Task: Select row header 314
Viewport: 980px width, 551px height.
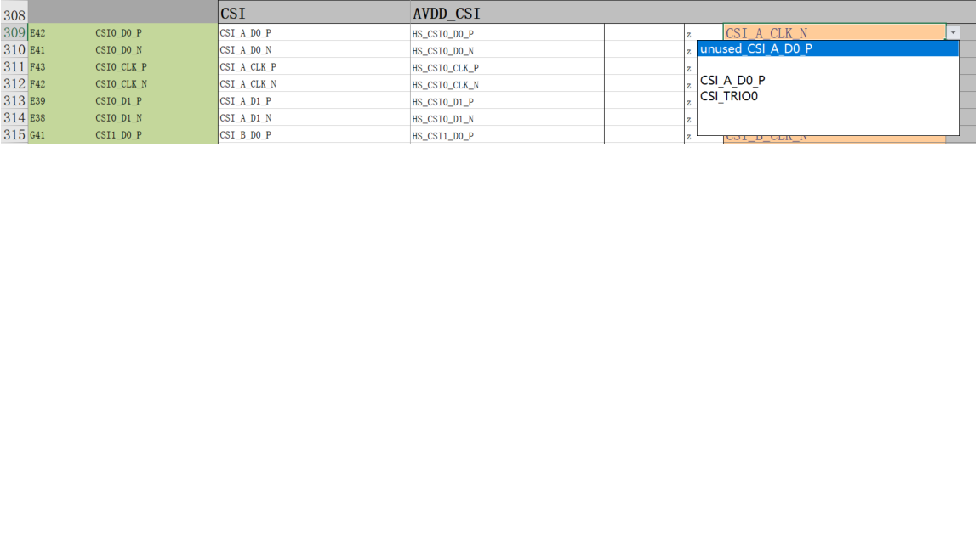Action: pos(14,117)
